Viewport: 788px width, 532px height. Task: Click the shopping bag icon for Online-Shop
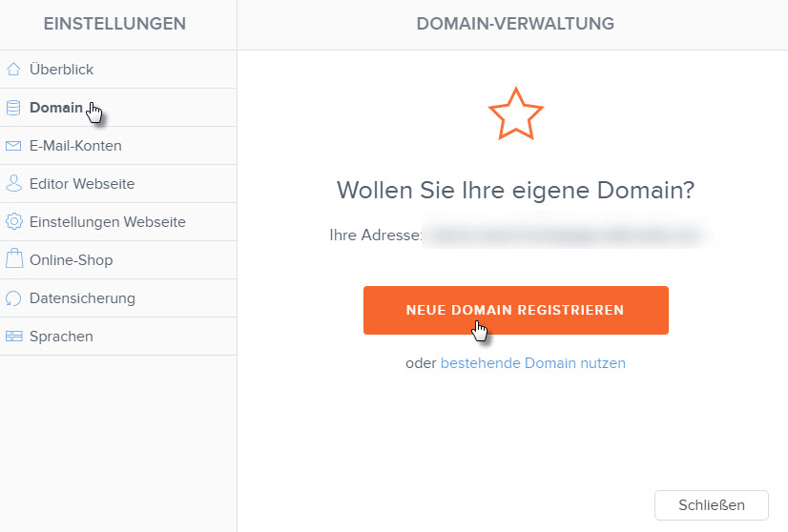(x=14, y=258)
